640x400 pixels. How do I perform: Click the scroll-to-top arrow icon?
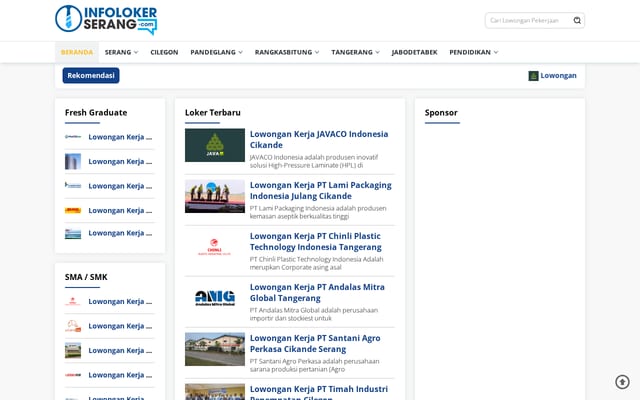point(622,382)
